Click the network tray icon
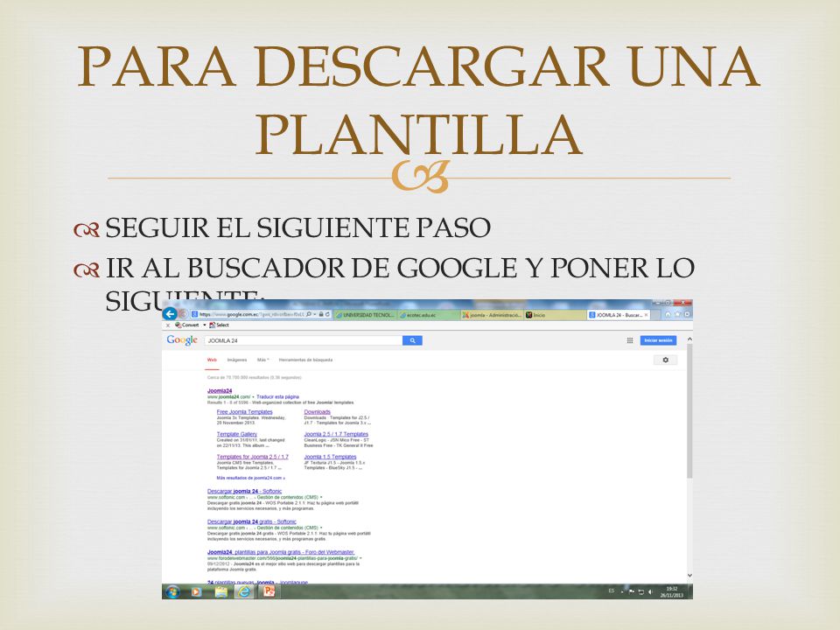 [641, 592]
